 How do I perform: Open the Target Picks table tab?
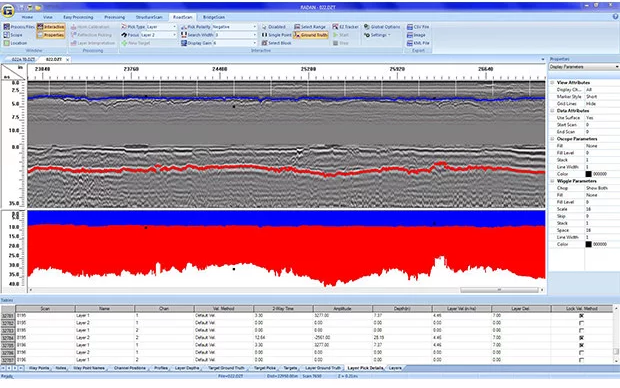point(265,368)
